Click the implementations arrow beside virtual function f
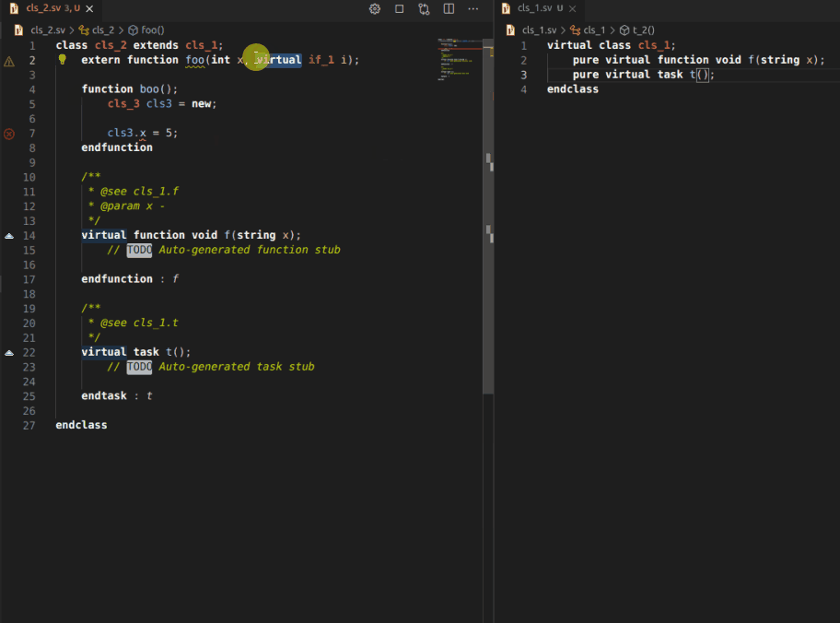The width and height of the screenshot is (840, 623). click(7, 235)
